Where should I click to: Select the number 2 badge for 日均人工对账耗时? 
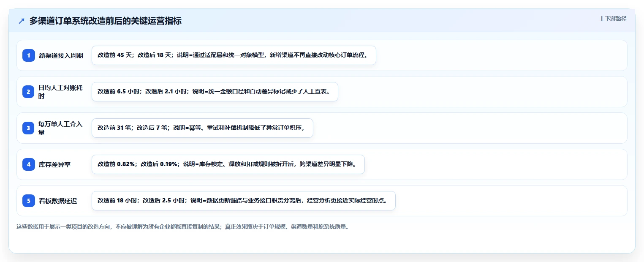(x=29, y=92)
